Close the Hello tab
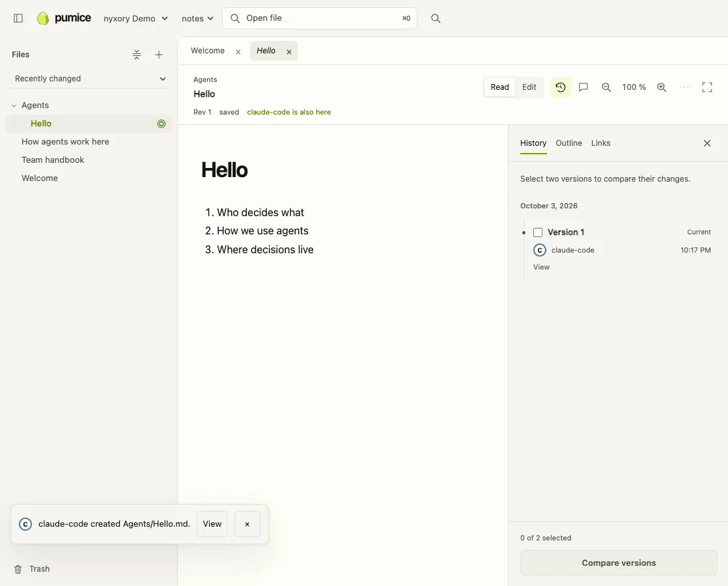The width and height of the screenshot is (728, 586). point(288,51)
